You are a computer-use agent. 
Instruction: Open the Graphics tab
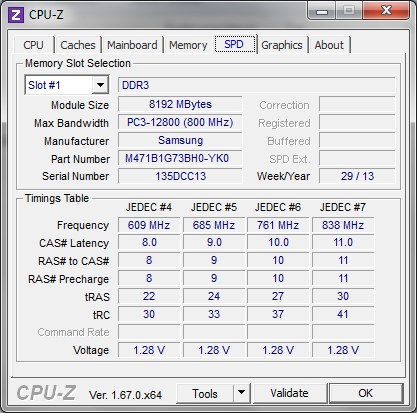click(x=282, y=45)
